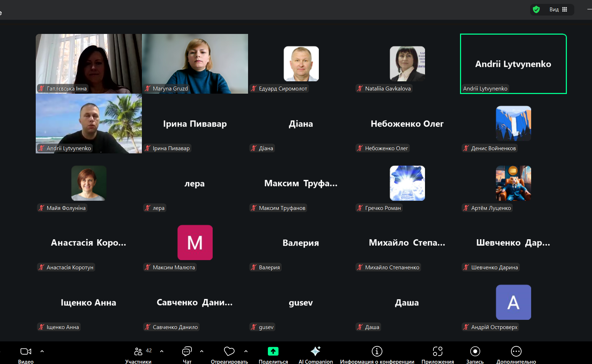Expand the arrow beside Участники
The width and height of the screenshot is (592, 364).
162,351
